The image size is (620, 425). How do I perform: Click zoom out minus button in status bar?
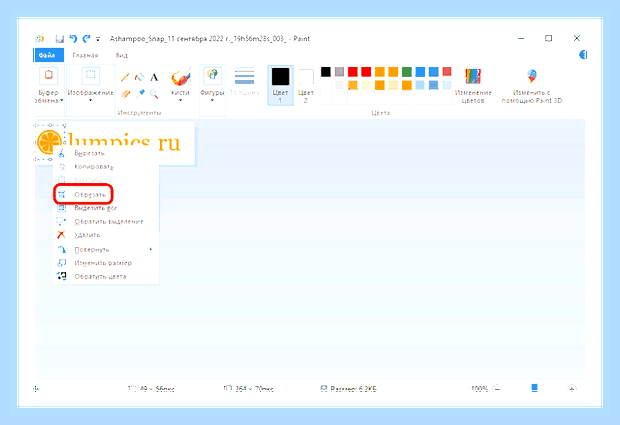(498, 388)
